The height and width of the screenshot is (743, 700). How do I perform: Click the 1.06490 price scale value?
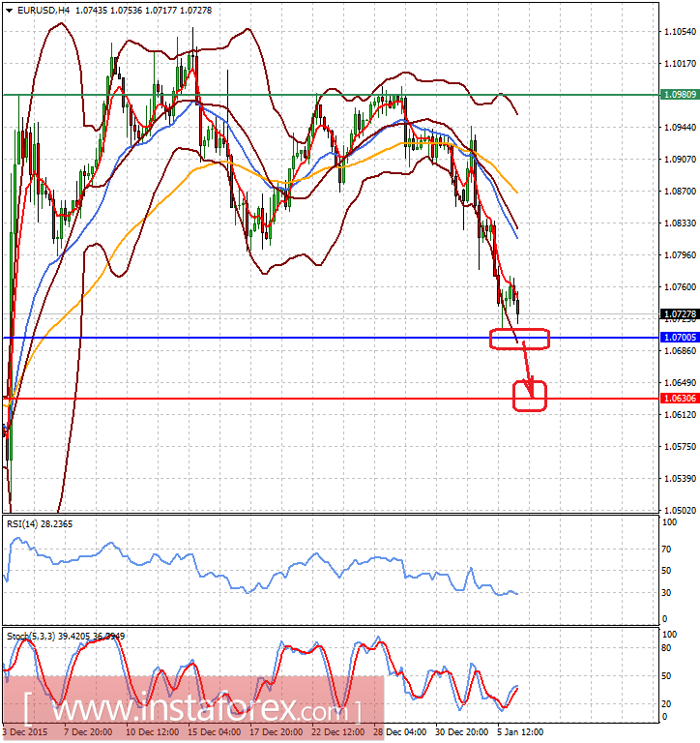point(680,382)
